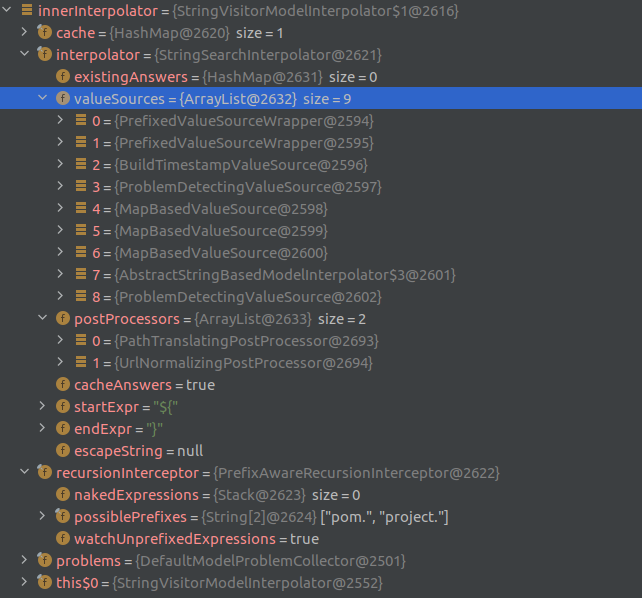Click the postProcessors field icon
This screenshot has width=642, height=598.
tap(63, 318)
